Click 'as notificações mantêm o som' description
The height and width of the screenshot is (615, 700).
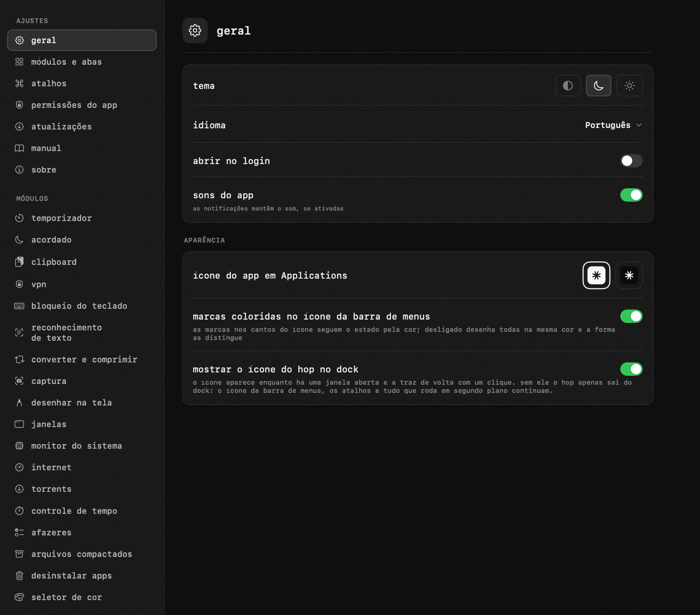[x=268, y=208]
